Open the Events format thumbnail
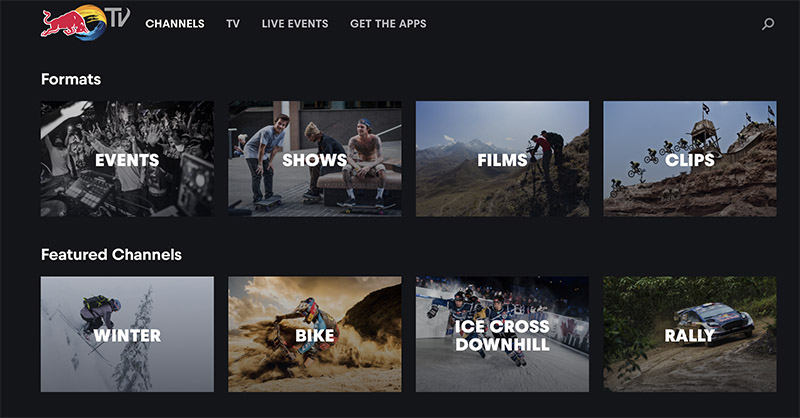 click(128, 159)
